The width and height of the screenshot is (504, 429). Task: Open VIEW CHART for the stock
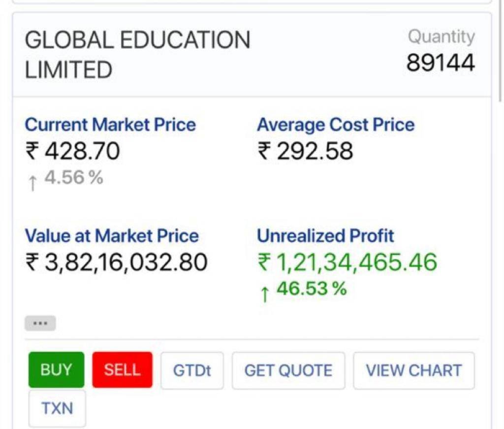click(413, 370)
